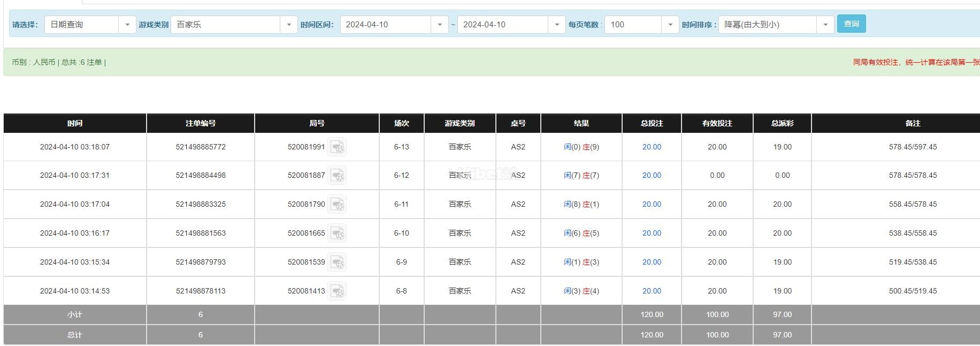Open video replay icon for round 520081991
Viewport: 980px width, 346px height.
pos(337,147)
